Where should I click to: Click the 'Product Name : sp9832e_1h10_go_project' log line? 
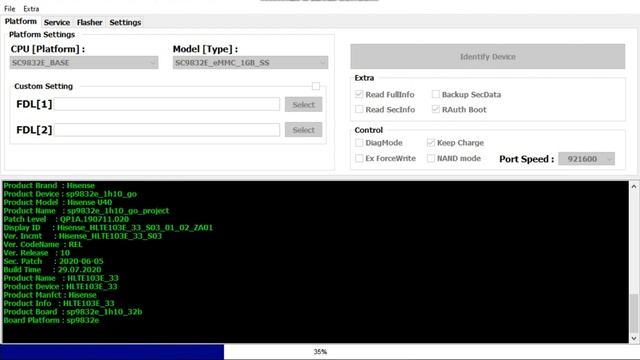click(x=86, y=211)
